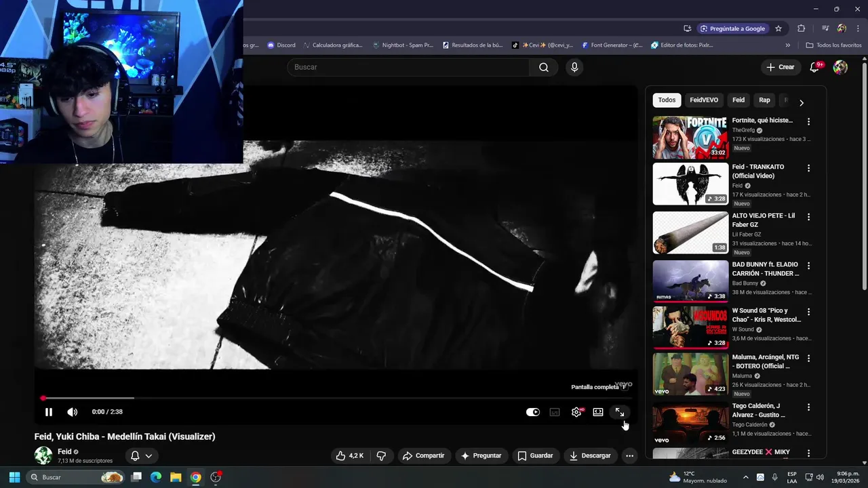868x488 pixels.
Task: Mute the video using the speaker icon
Action: (73, 412)
